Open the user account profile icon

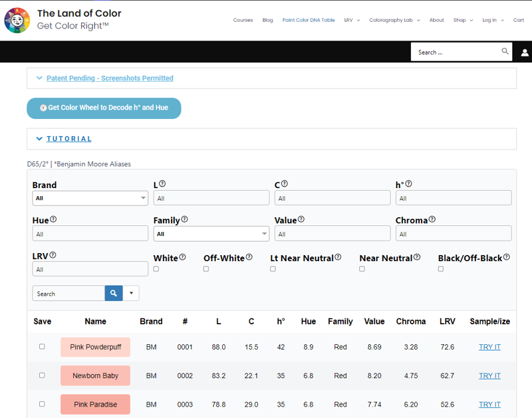(525, 52)
